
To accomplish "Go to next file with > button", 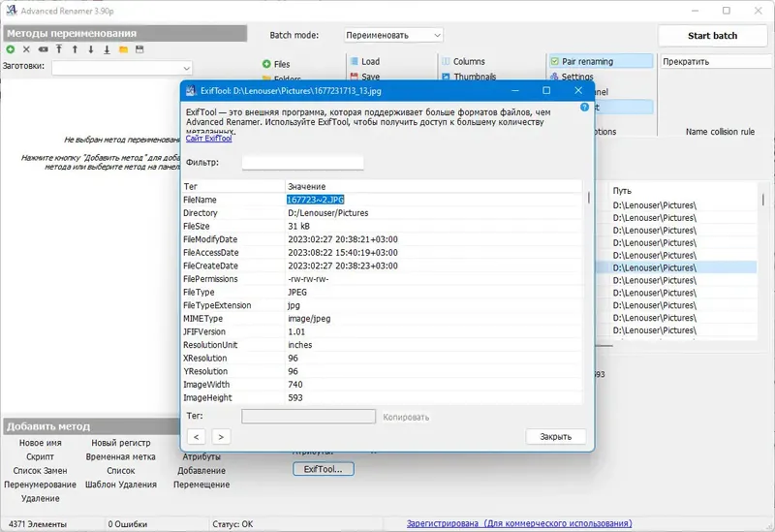I will pos(221,437).
